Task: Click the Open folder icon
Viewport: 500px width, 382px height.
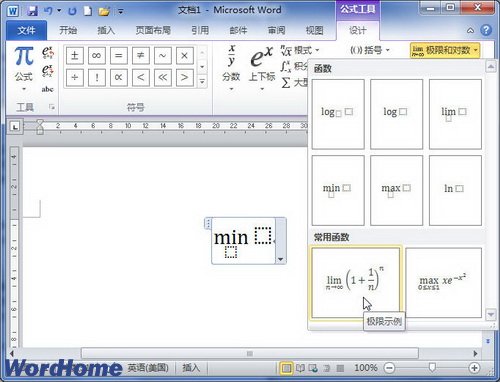Action: pos(104,11)
